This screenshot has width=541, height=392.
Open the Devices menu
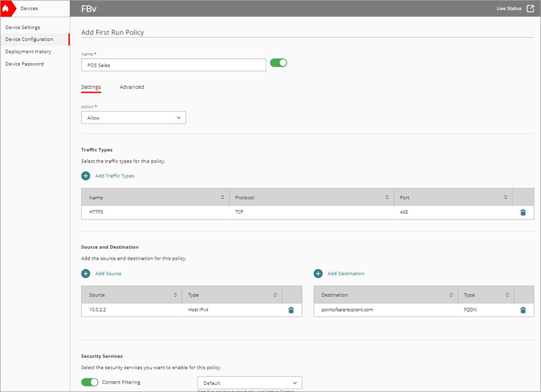click(31, 8)
